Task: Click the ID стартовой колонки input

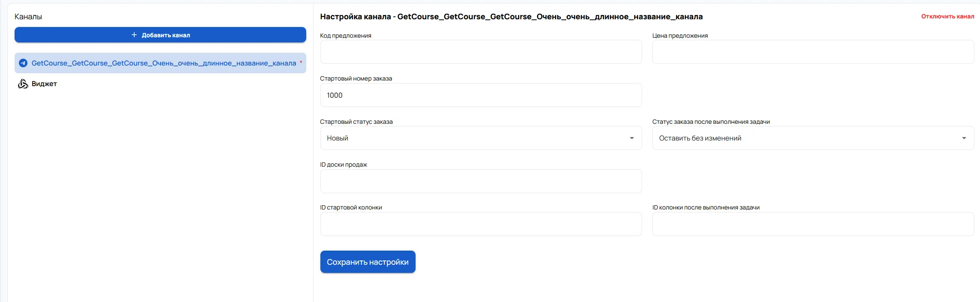Action: 481,224
